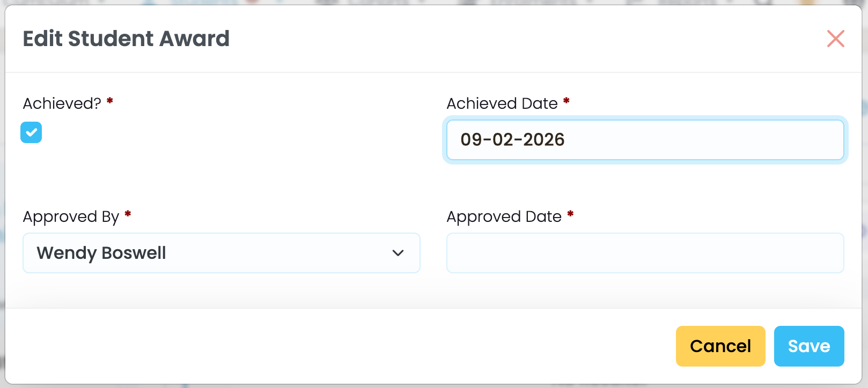
Task: Click the "Achieved Date" label
Action: (x=502, y=103)
